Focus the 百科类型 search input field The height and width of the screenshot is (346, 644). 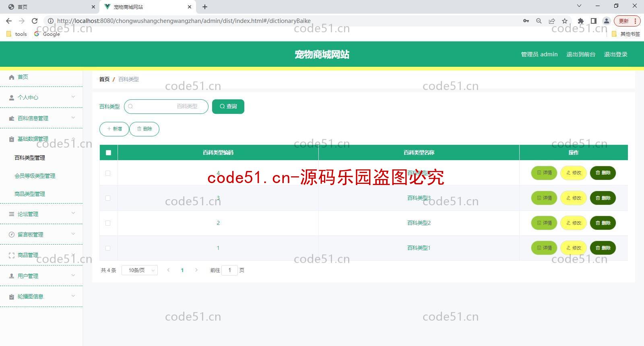(x=166, y=107)
